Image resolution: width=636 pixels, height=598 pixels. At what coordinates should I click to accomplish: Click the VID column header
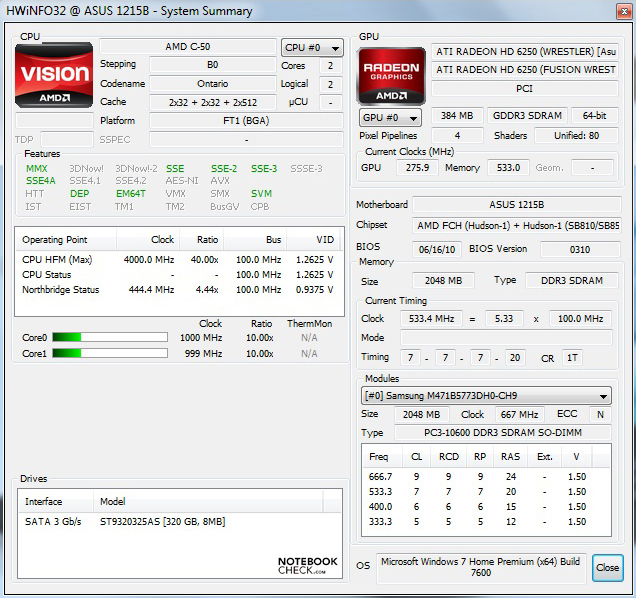tap(315, 239)
